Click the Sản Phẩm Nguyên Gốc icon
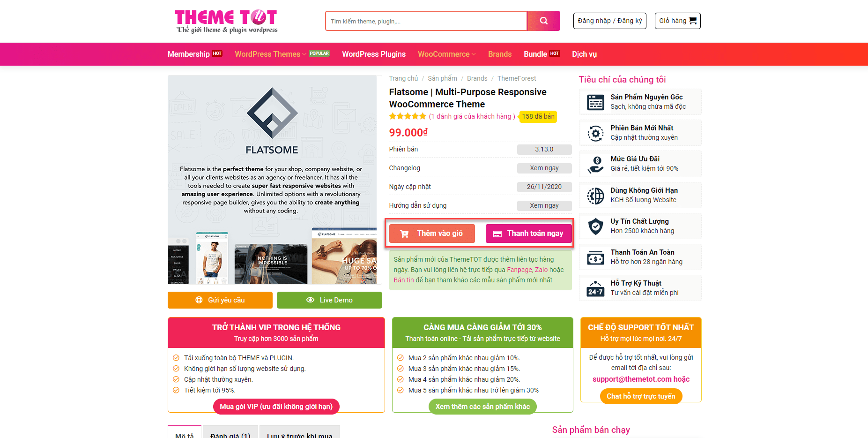 [595, 102]
